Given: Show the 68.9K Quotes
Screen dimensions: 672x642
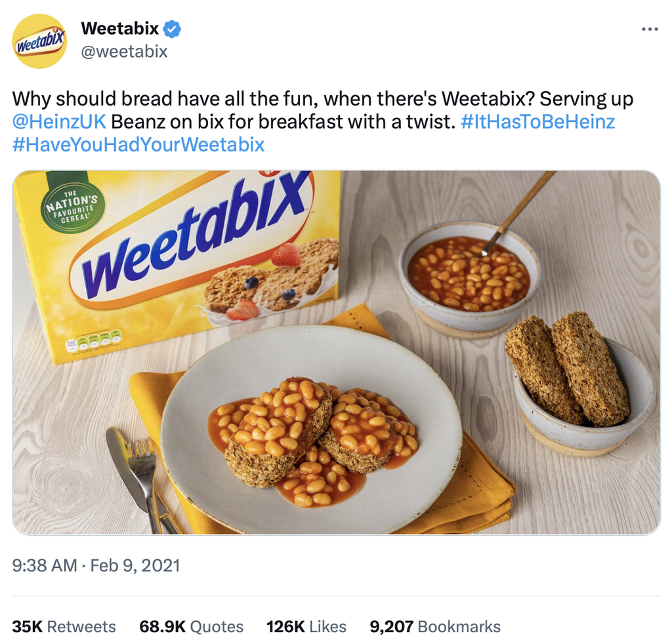Looking at the screenshot, I should point(191,626).
